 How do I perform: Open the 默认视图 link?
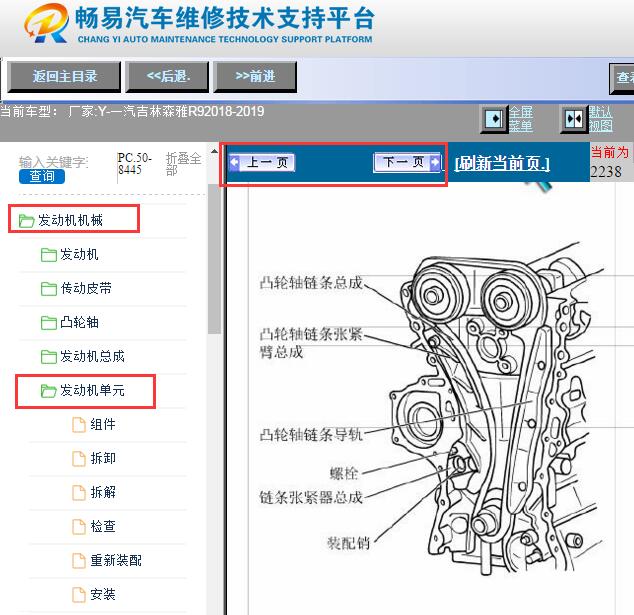click(x=600, y=118)
